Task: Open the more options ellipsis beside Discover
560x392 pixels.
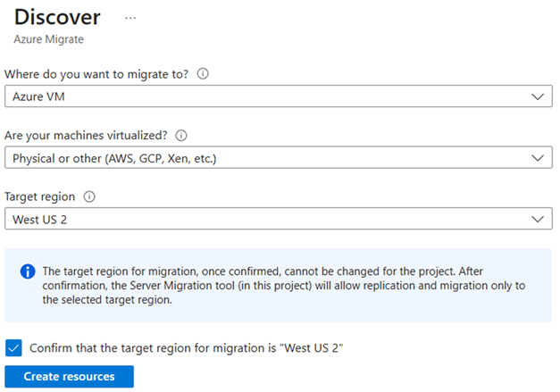Action: pos(130,18)
